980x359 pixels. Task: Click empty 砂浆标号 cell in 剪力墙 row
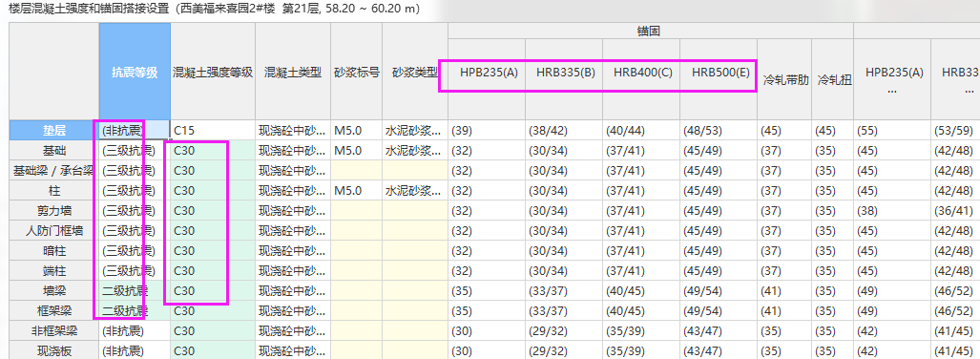pyautogui.click(x=357, y=211)
